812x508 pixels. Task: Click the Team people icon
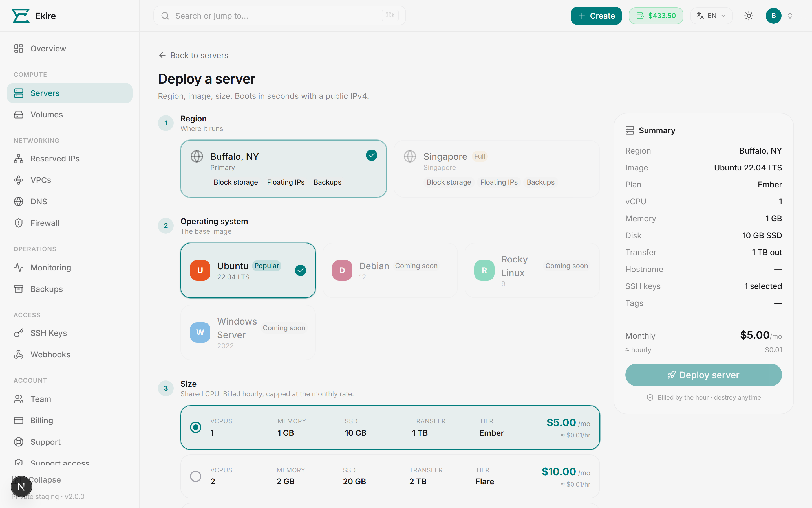point(18,399)
